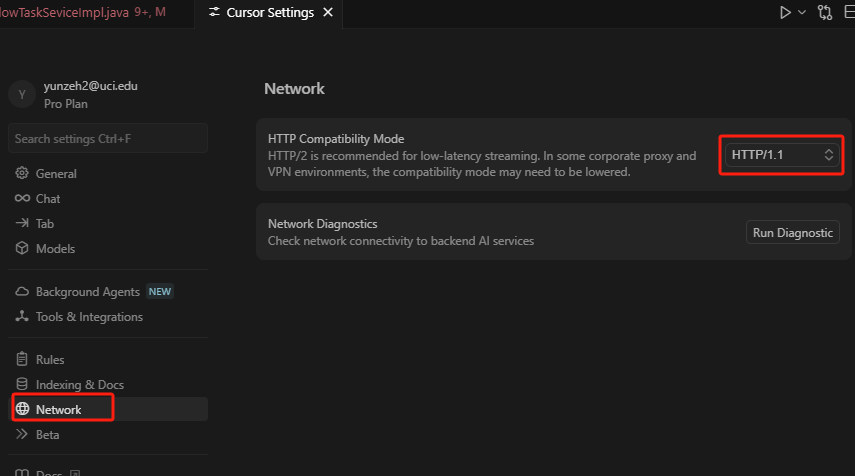Click the Run Diagnostic button
855x476 pixels.
[x=793, y=233]
